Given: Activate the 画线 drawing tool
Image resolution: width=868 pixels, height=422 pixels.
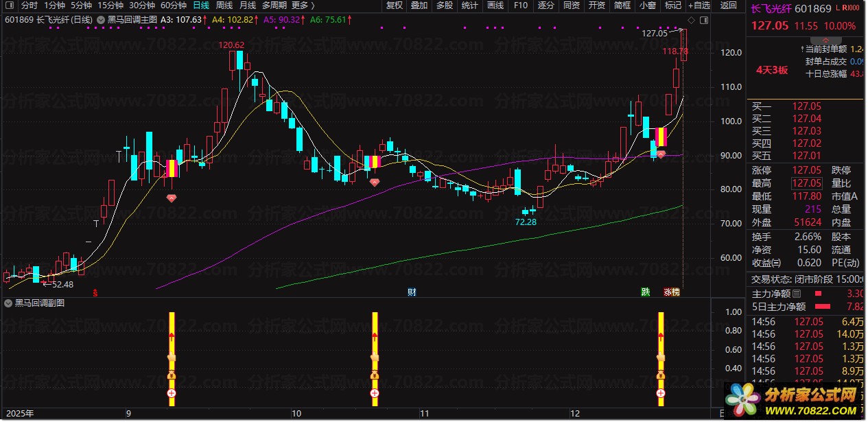Looking at the screenshot, I should [495, 5].
